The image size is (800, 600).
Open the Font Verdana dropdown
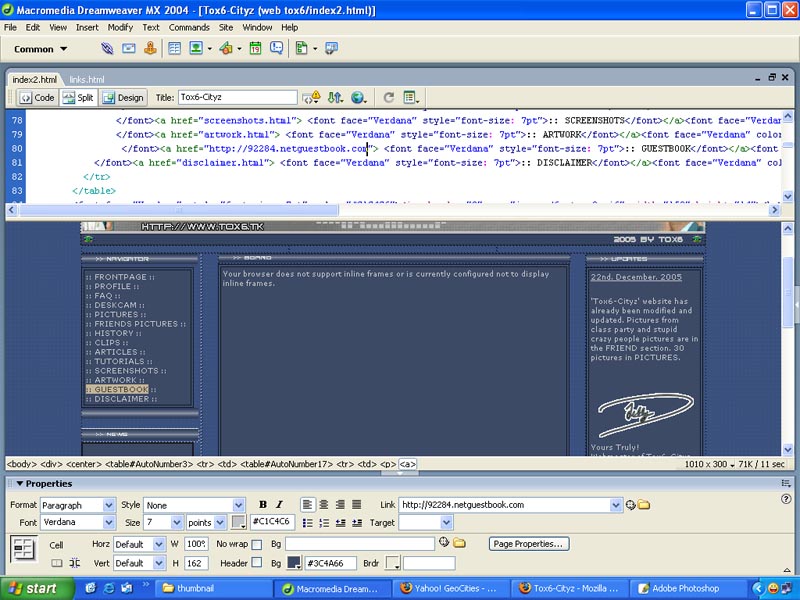pyautogui.click(x=109, y=522)
